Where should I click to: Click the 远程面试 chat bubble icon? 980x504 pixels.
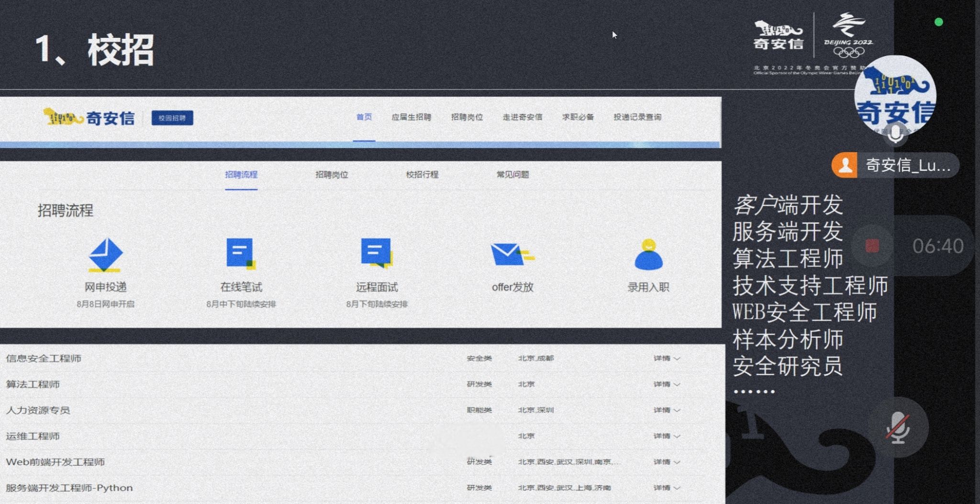pyautogui.click(x=377, y=253)
